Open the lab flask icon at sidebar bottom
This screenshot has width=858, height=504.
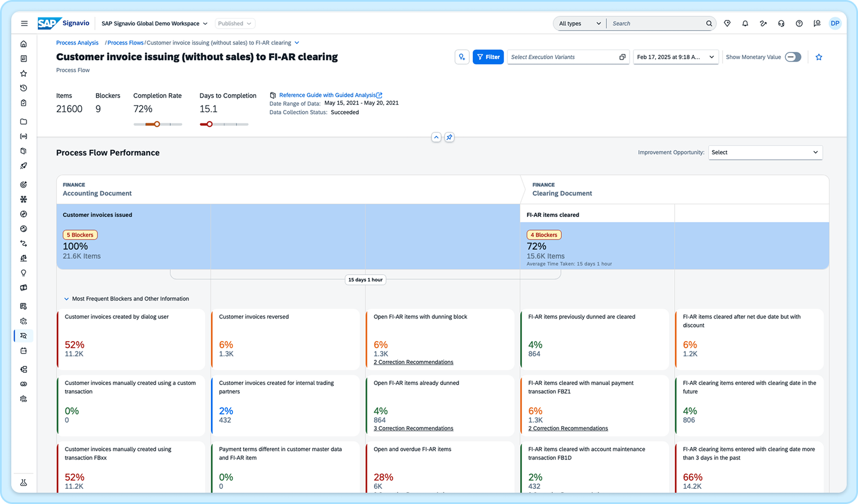(x=24, y=483)
